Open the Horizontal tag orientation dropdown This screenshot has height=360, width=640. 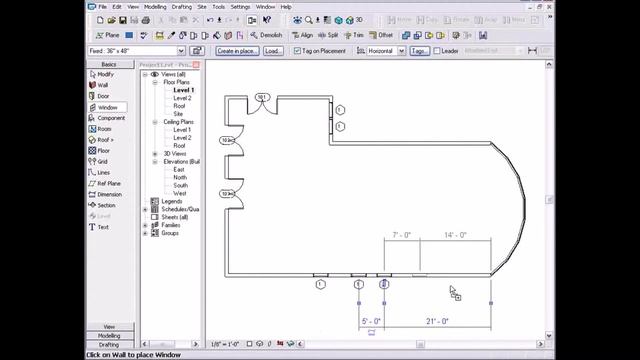pos(401,51)
